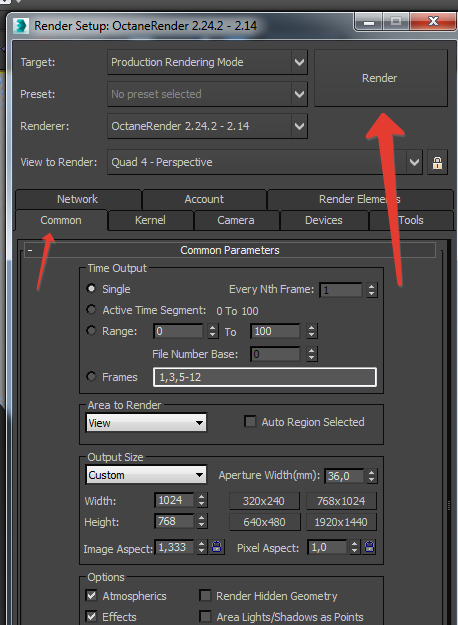The width and height of the screenshot is (458, 625).
Task: Switch to the Devices tab
Action: 324,220
